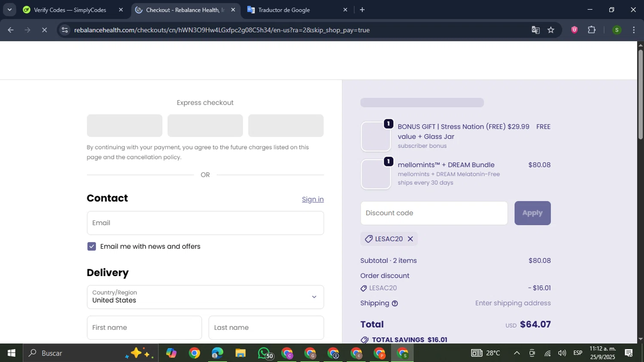The width and height of the screenshot is (644, 362).
Task: Close the Checkout Rebalance Health tab
Action: 233,10
